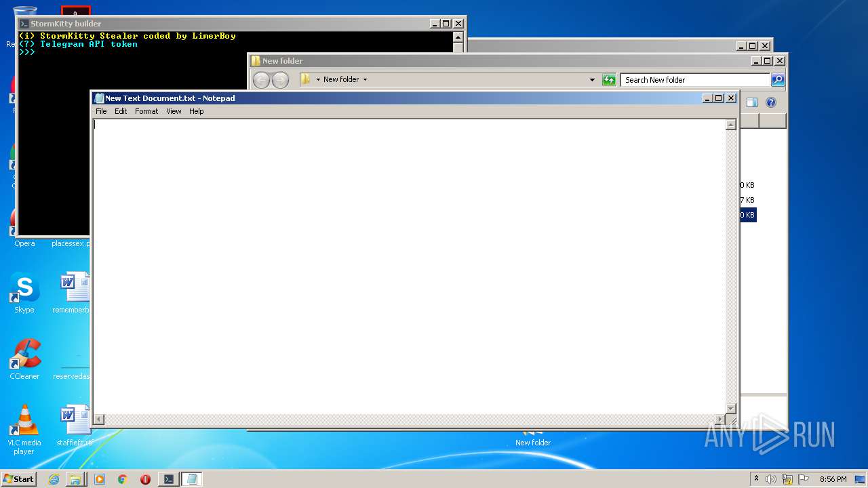Select the 7 KB file row
Viewport: 868px width, 488px height.
pyautogui.click(x=748, y=200)
